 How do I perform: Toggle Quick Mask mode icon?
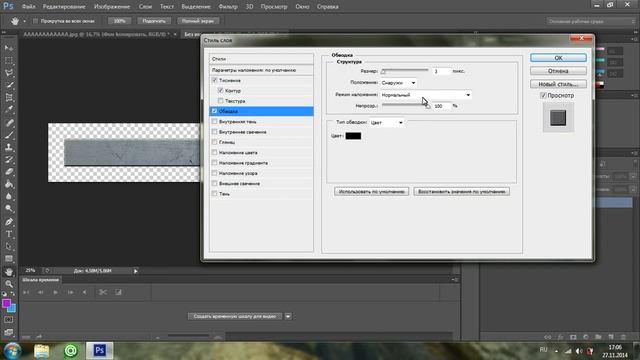(9, 320)
